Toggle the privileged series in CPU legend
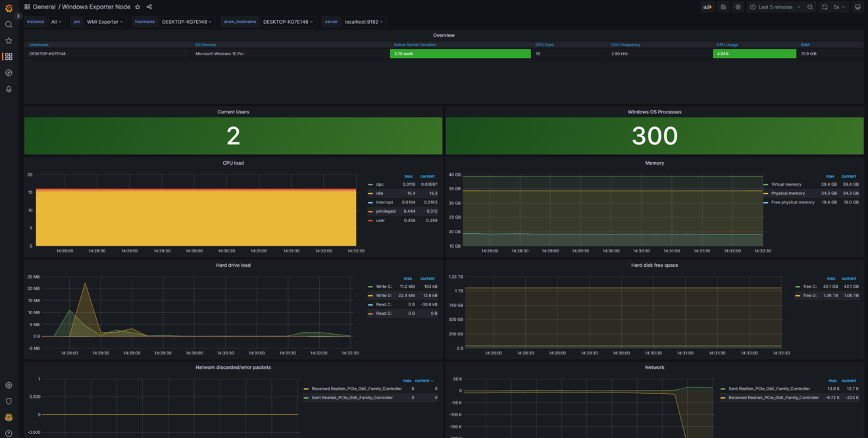 tap(386, 211)
